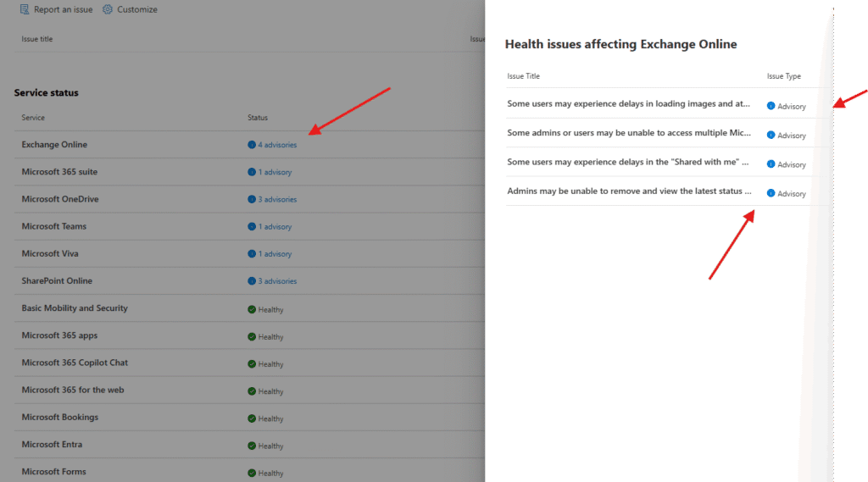Open 1 advisory link for Microsoft Viva
The height and width of the screenshot is (482, 868).
coord(275,253)
